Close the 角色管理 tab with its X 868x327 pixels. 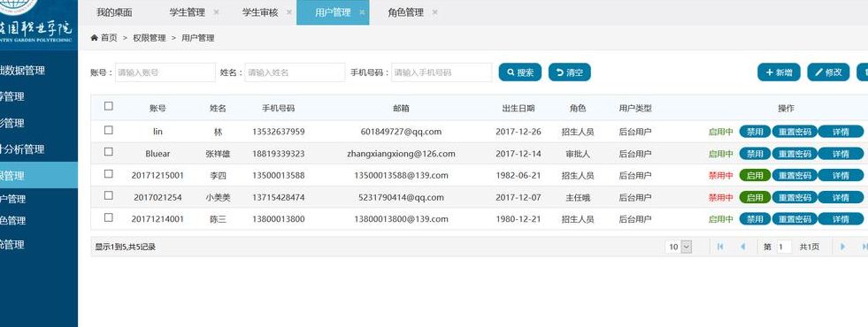(434, 12)
